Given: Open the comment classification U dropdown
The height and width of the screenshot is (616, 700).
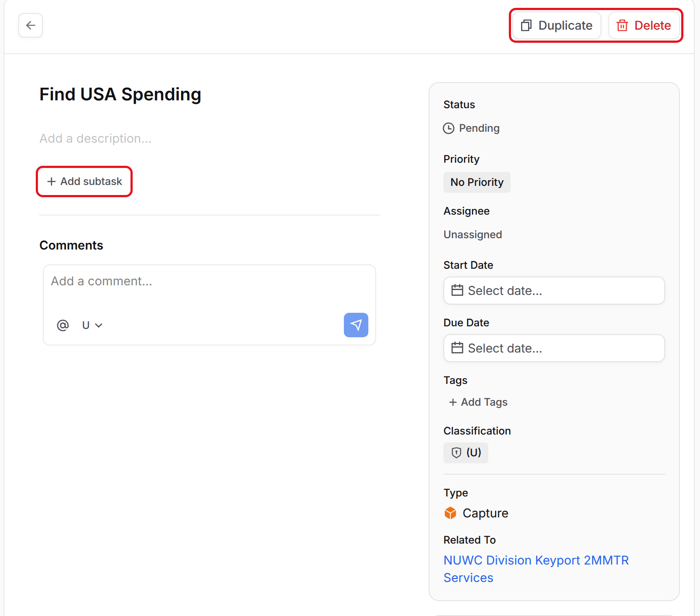Looking at the screenshot, I should point(92,325).
